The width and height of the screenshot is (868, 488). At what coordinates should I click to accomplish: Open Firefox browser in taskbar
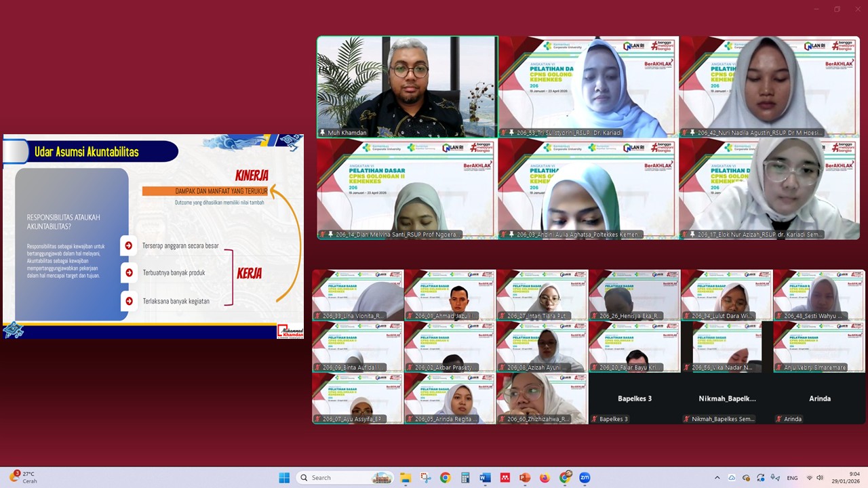(x=545, y=478)
